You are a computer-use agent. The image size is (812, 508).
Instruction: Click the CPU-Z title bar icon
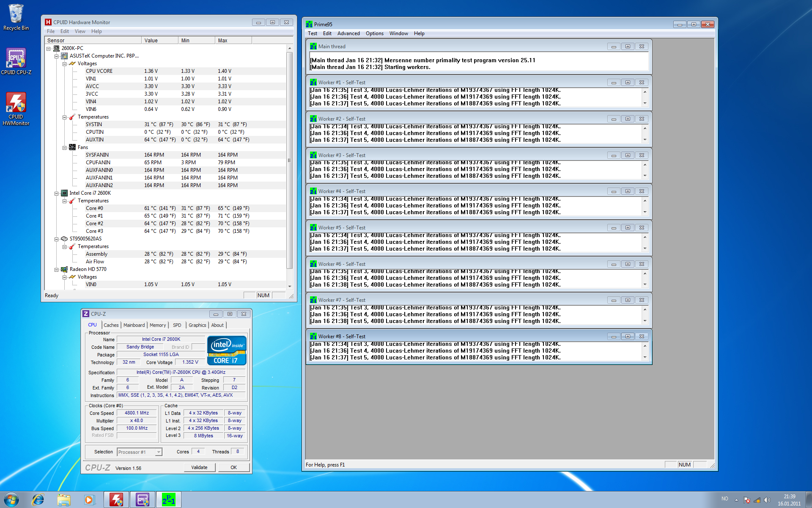click(x=86, y=314)
